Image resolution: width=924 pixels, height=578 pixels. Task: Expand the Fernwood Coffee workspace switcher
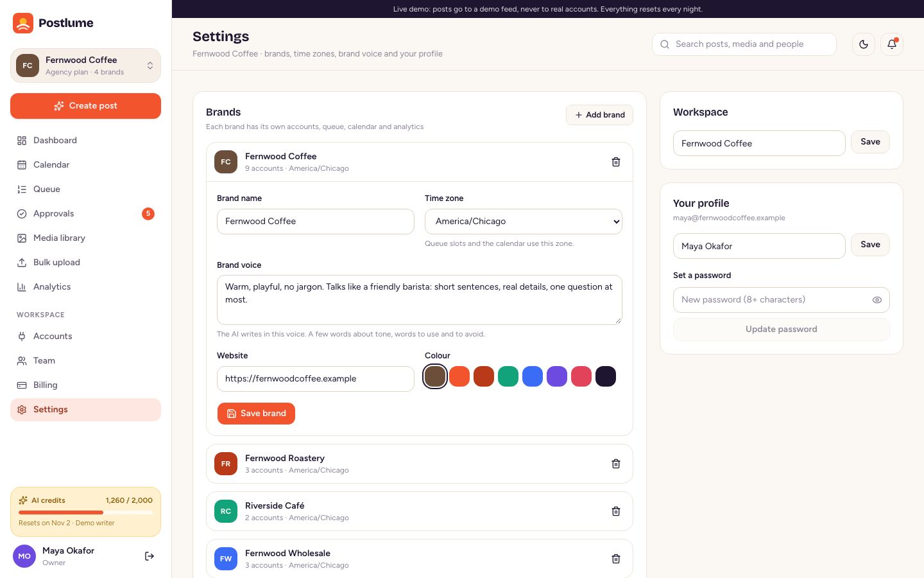[85, 66]
